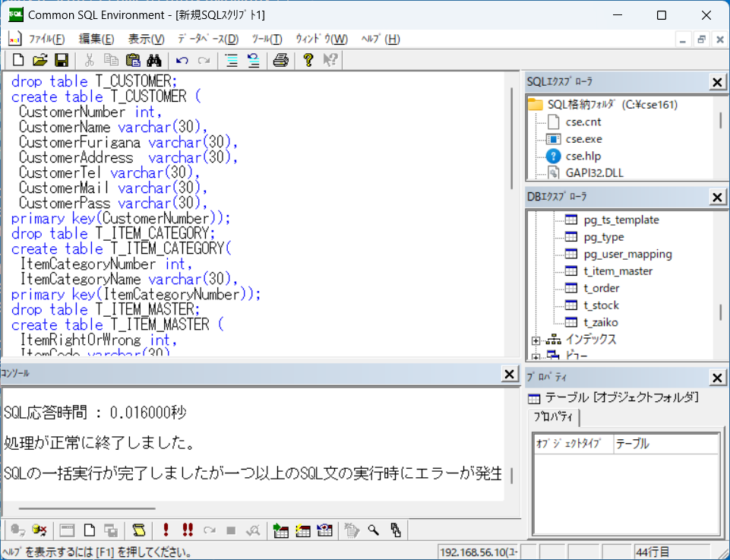Viewport: 730px width, 560px height.
Task: Select the pg_type table
Action: tap(604, 237)
